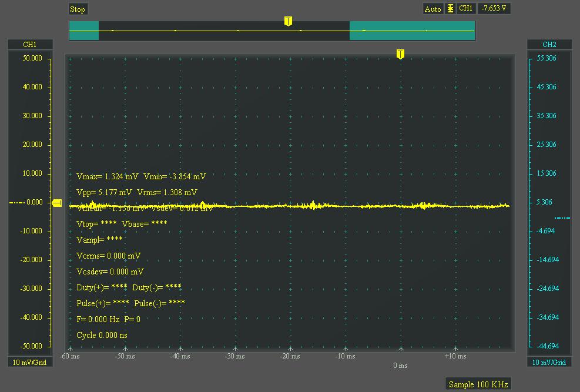Open the CH2 10 mV/Grid scale selector

coord(549,362)
